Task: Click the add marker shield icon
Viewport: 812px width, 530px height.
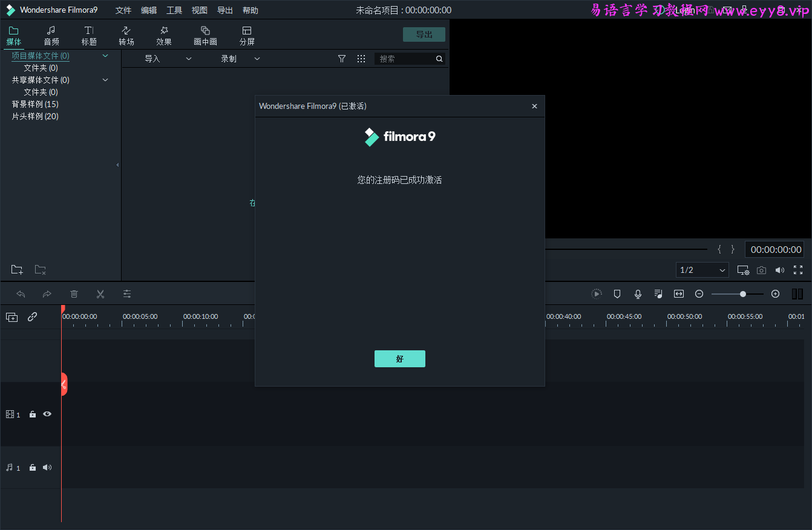Action: point(617,294)
